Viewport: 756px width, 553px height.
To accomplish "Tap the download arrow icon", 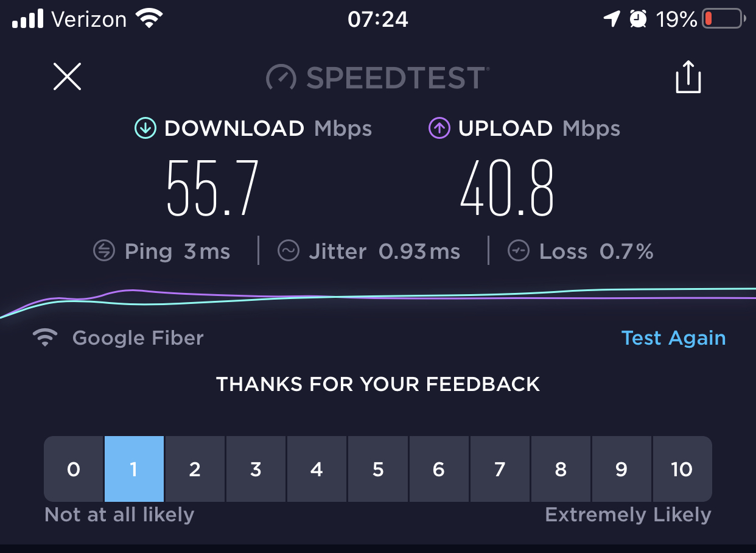I will 145,129.
